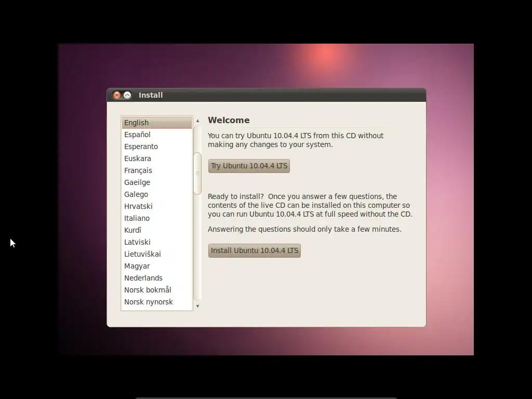
Task: Choose Nederlands in the language list
Action: point(157,278)
